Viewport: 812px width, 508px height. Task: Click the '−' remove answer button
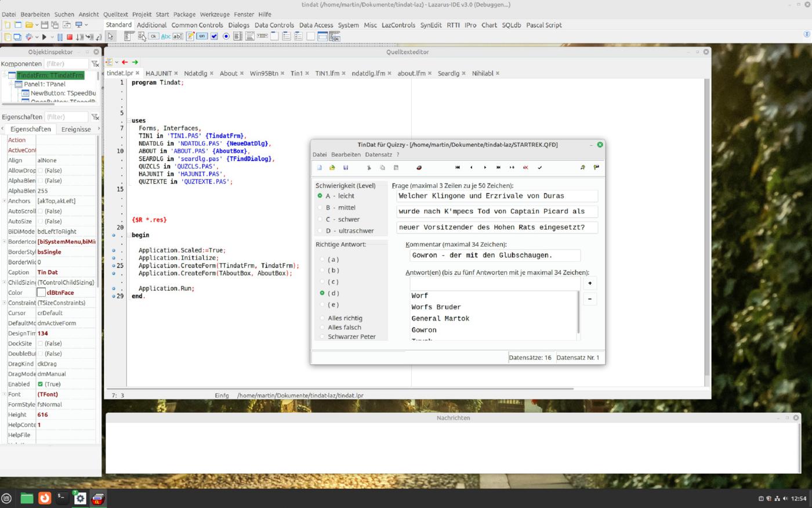coord(590,299)
